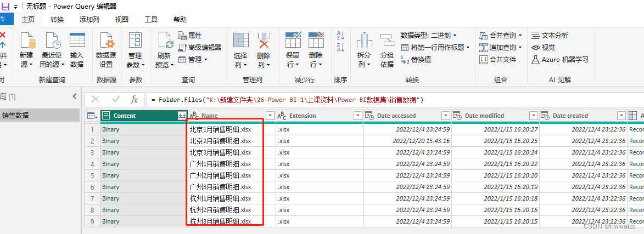Click the 输入数据 table icon
This screenshot has height=234, width=644.
click(77, 41)
